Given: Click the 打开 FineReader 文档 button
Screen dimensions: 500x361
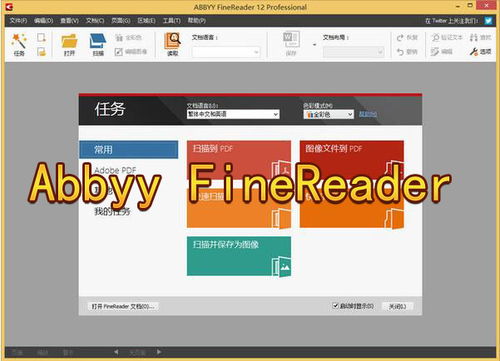Looking at the screenshot, I should click(x=123, y=306).
